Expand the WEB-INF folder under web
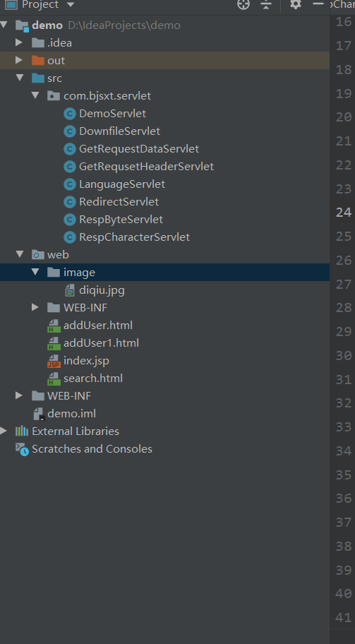 point(35,307)
